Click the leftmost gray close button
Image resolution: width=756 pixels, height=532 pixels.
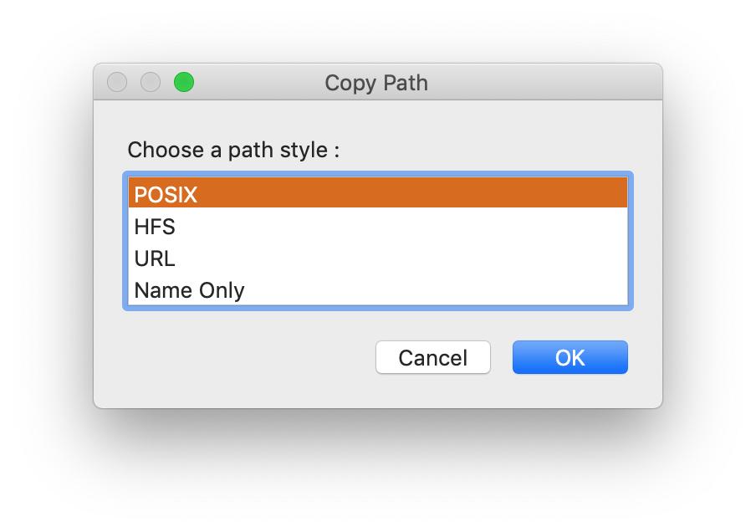click(x=117, y=82)
